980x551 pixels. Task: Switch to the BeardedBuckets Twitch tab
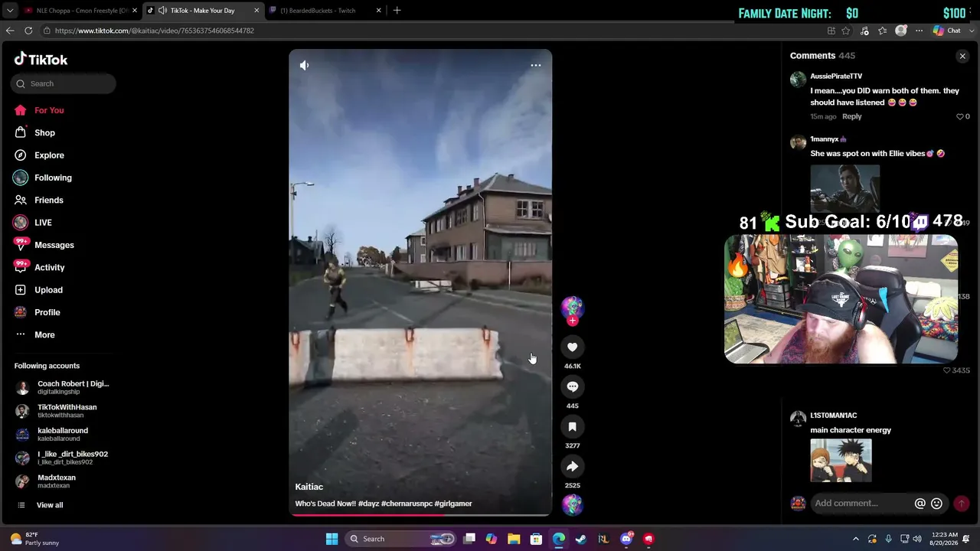point(325,11)
